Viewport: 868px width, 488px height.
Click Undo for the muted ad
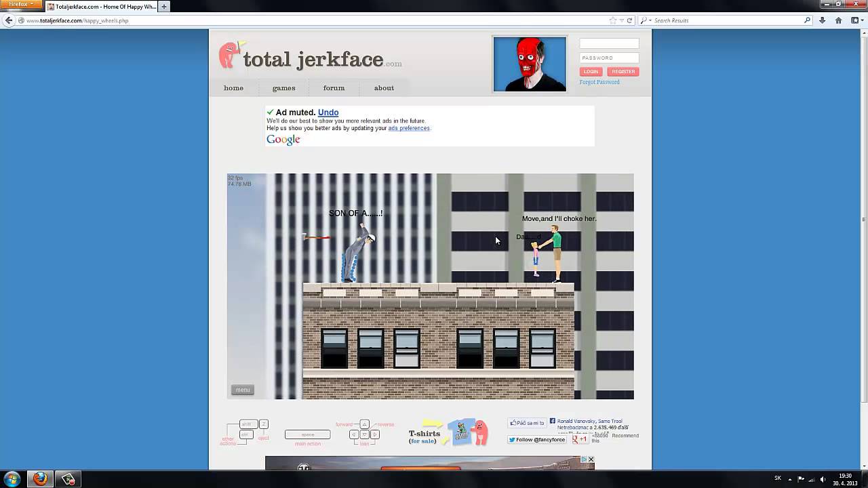328,113
